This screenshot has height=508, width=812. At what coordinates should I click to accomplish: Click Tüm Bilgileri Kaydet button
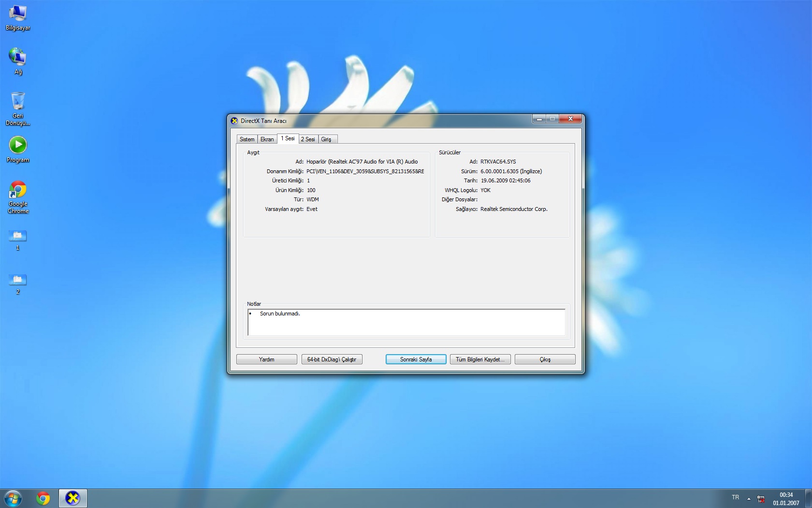click(480, 359)
